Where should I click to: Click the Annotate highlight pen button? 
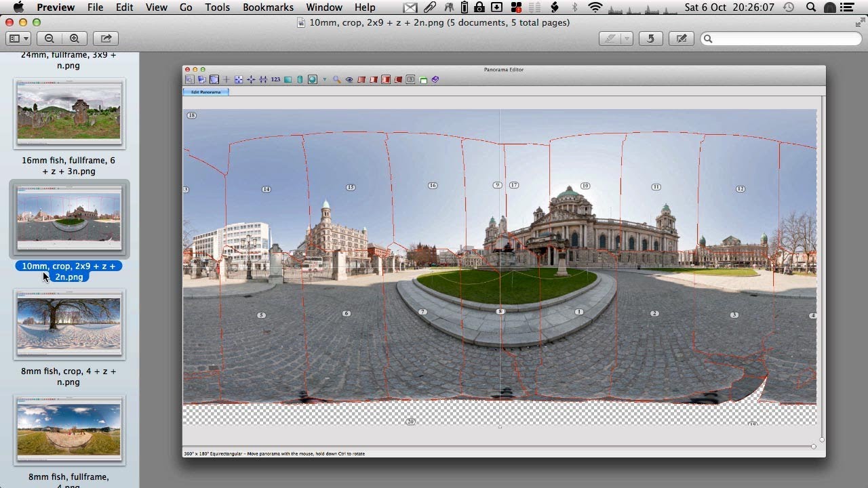[x=610, y=39]
